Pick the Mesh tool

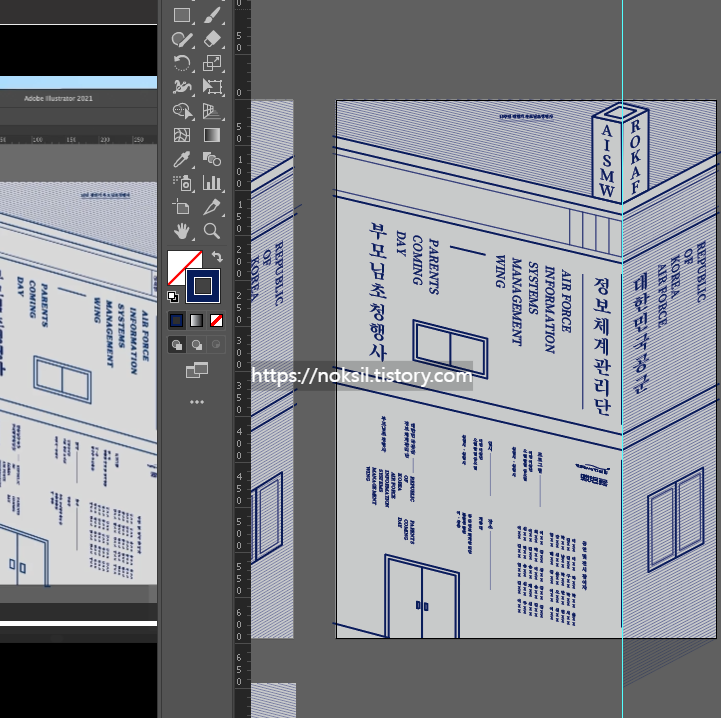pos(182,135)
